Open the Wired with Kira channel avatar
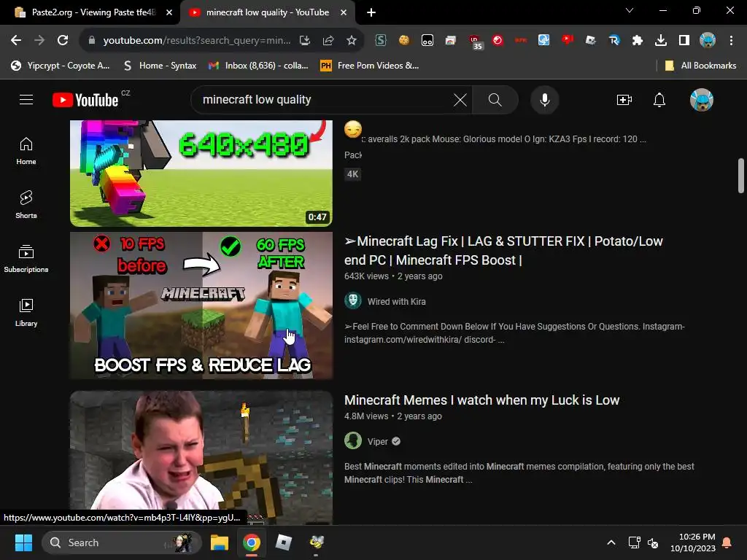 tap(353, 301)
